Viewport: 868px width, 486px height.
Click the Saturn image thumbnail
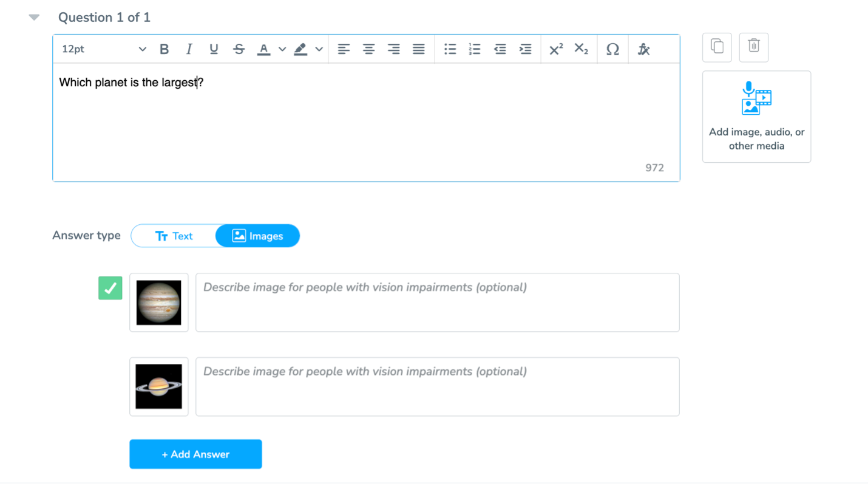pyautogui.click(x=159, y=386)
